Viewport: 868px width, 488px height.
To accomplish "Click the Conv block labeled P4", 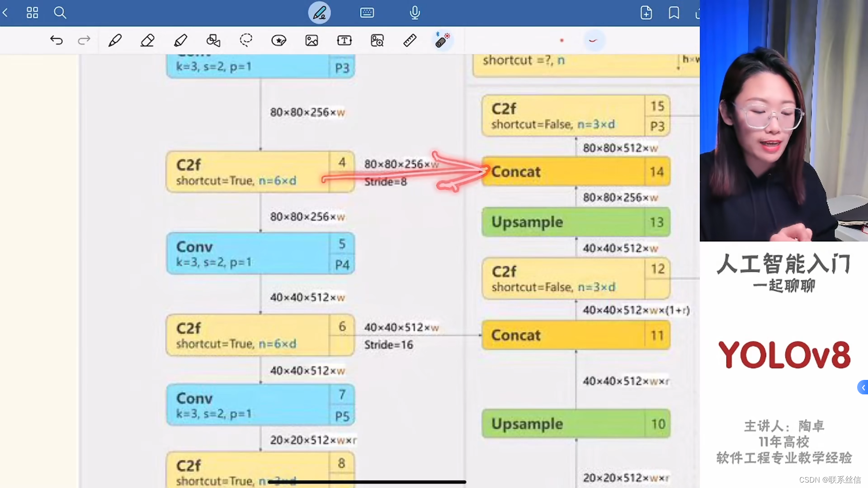I will click(x=260, y=253).
